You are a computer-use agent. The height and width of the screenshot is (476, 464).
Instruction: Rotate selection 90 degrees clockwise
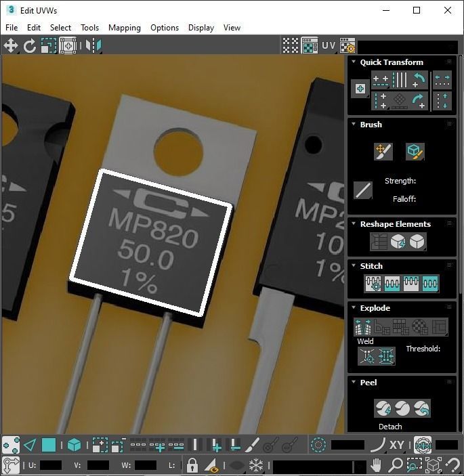click(419, 101)
